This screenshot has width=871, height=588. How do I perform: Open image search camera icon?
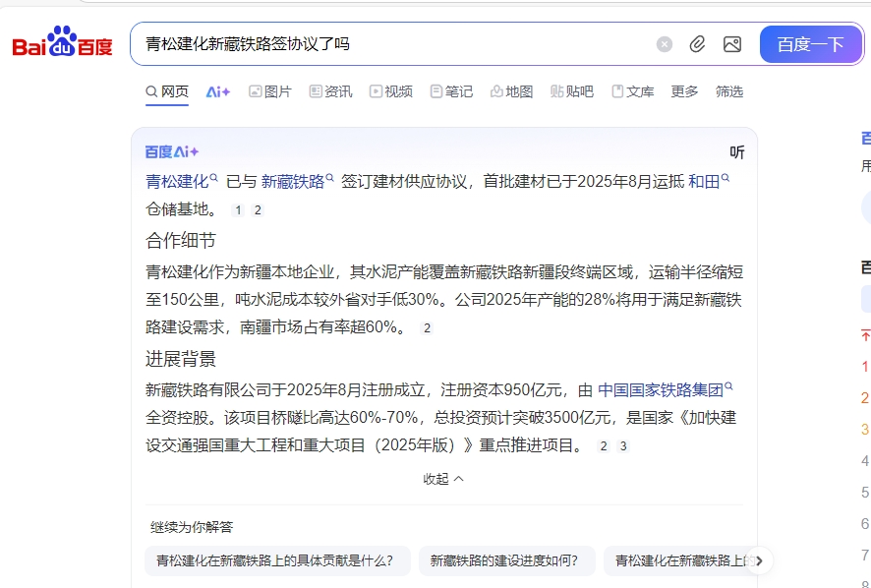[732, 44]
